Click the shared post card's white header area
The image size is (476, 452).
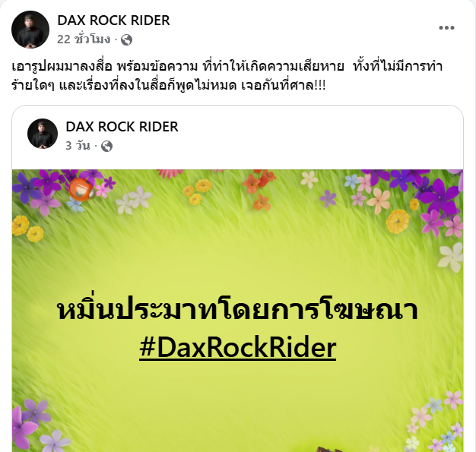click(238, 137)
